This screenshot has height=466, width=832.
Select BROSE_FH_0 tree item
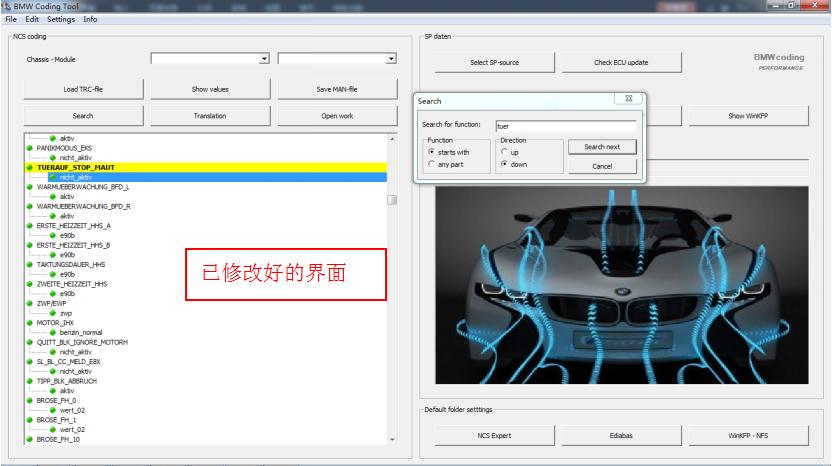coord(56,401)
